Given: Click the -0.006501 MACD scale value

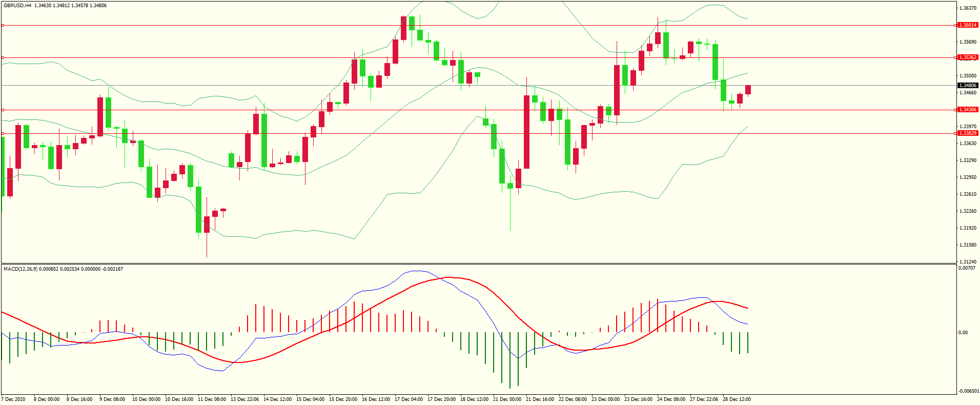Looking at the screenshot, I should click(968, 391).
